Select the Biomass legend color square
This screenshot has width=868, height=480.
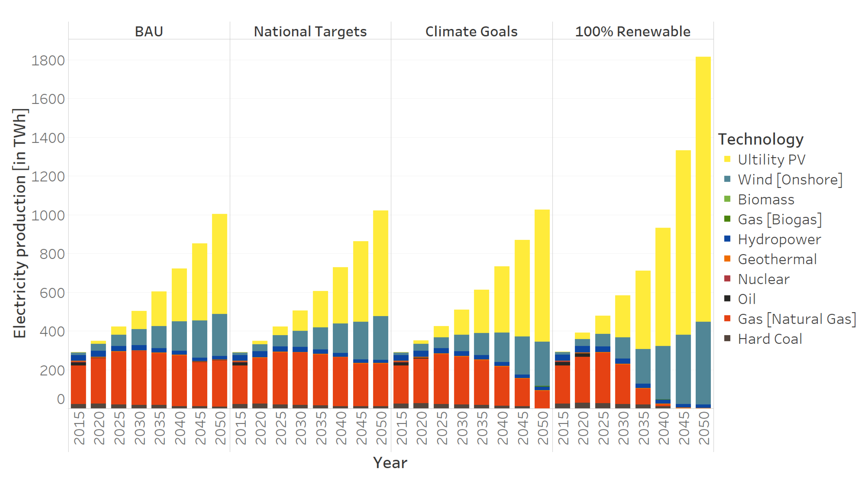pos(727,199)
